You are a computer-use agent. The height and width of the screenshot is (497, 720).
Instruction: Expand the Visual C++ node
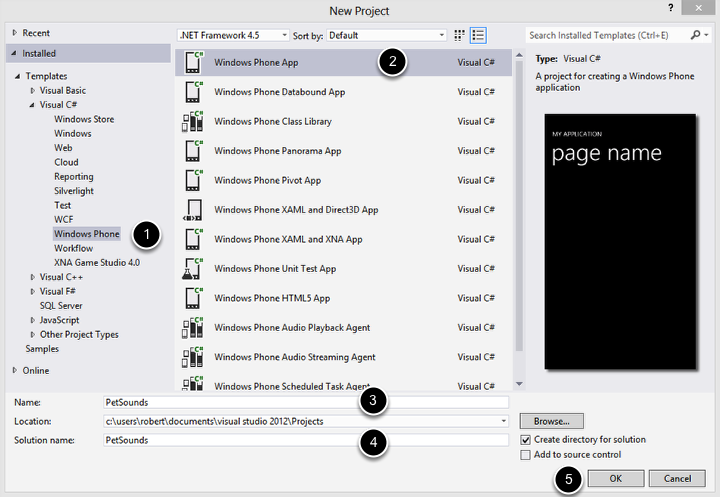tap(32, 277)
